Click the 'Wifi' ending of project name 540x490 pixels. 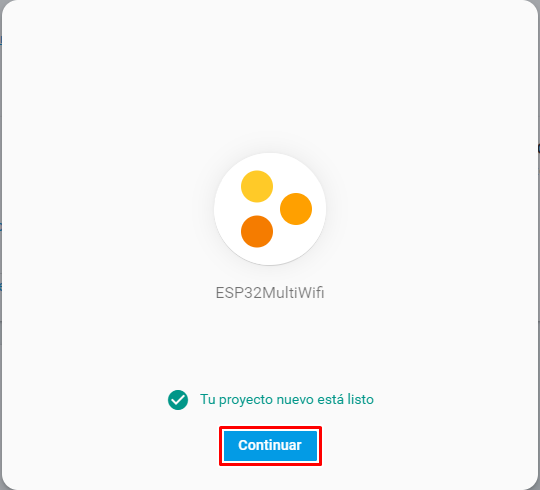tap(311, 293)
